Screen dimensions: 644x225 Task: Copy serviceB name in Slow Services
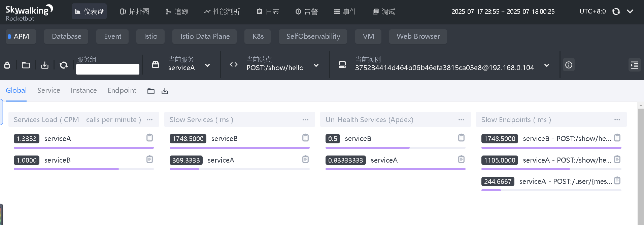[306, 138]
